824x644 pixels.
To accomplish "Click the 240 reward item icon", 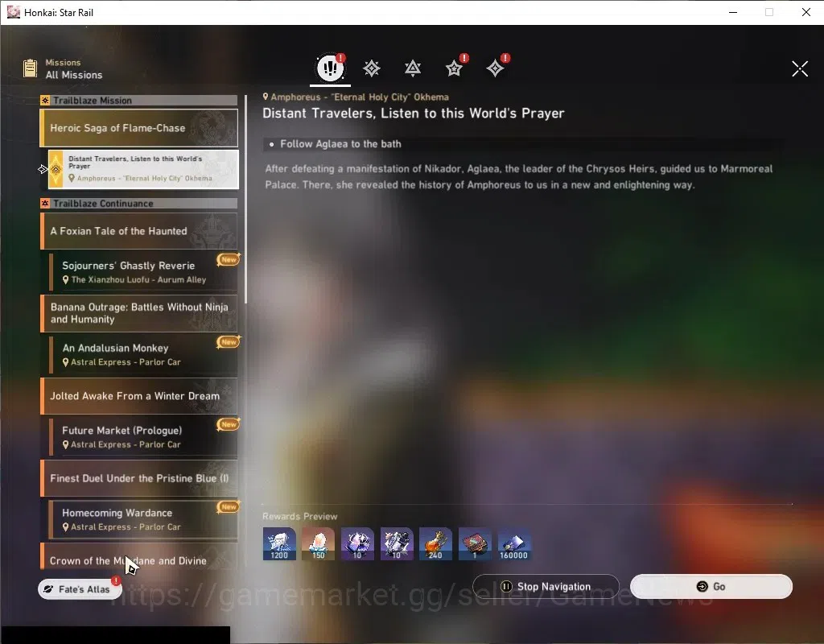I will pos(435,543).
